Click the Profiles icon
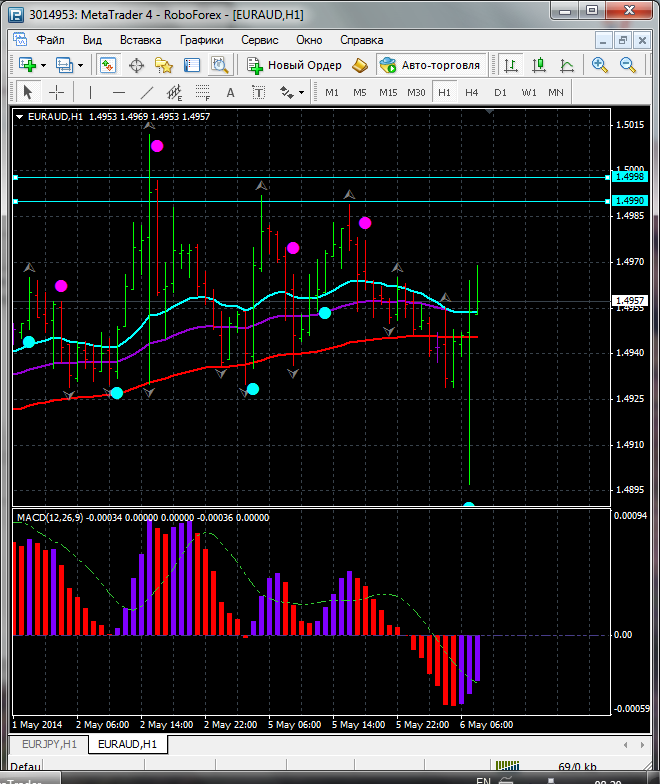This screenshot has width=660, height=784. (64, 65)
